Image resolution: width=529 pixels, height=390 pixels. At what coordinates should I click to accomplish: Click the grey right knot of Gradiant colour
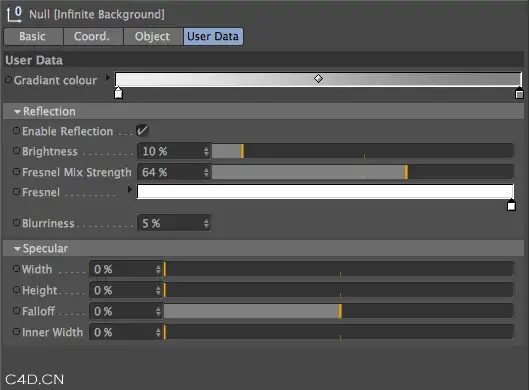(520, 93)
